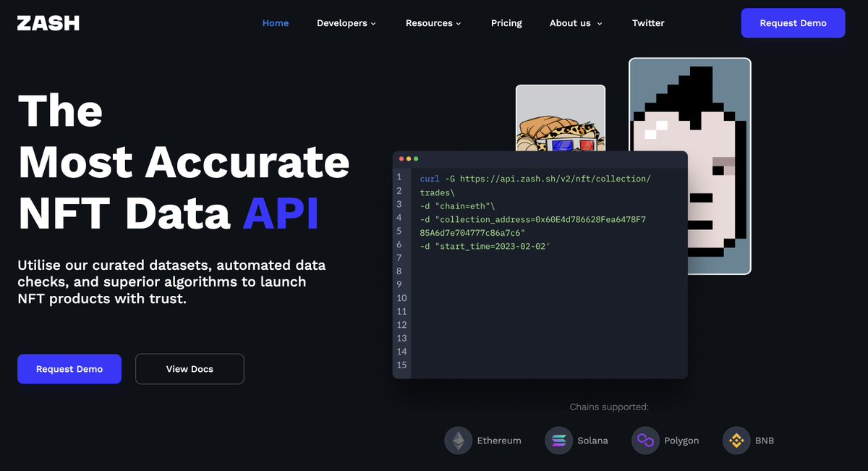Select the ape NFT image with 3D glasses
868x471 pixels.
point(561,119)
